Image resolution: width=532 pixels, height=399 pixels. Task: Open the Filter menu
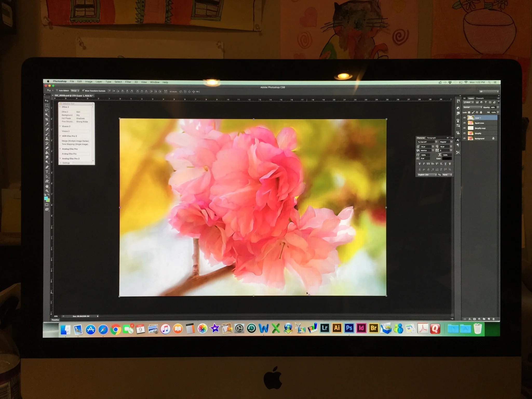click(x=128, y=82)
